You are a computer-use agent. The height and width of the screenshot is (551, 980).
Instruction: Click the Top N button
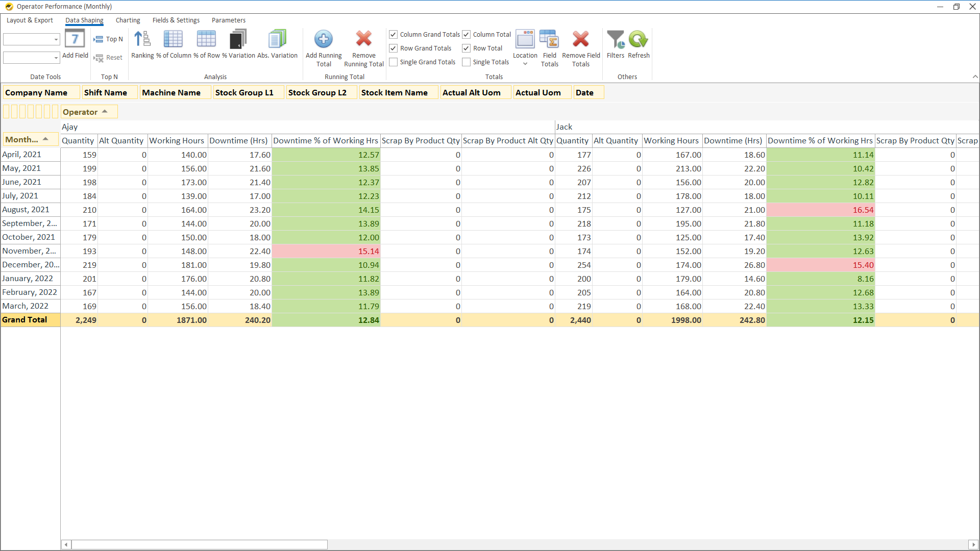pos(109,39)
